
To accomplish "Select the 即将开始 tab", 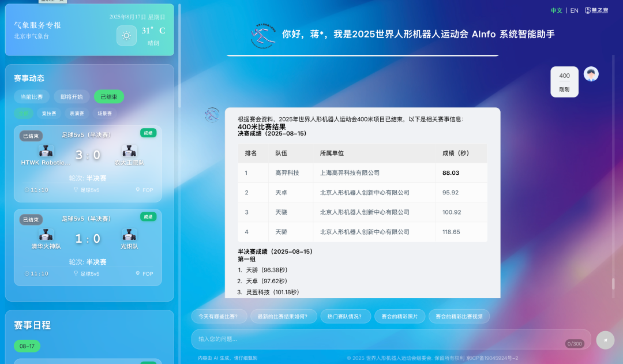I will [x=72, y=97].
